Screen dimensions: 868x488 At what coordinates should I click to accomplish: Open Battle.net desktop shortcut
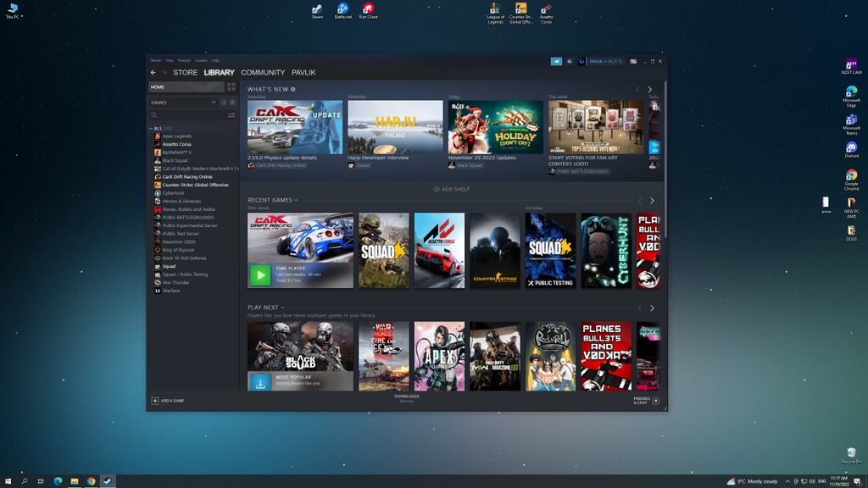pos(342,11)
